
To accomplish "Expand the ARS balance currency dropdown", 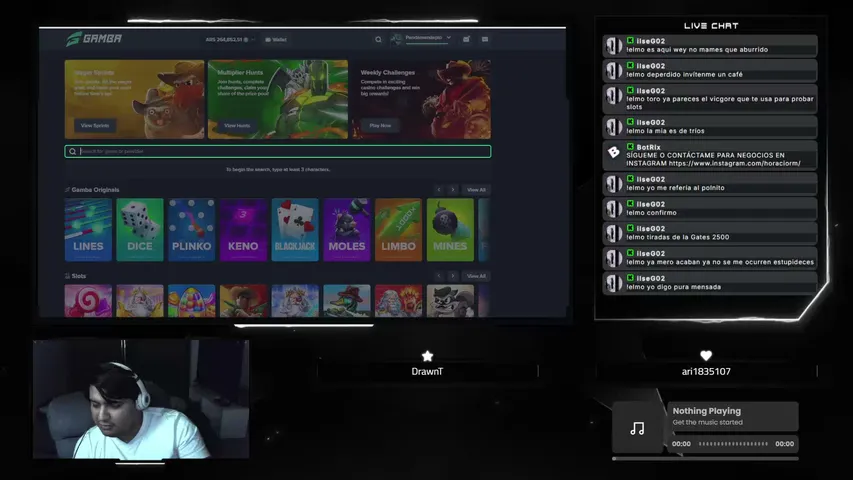I will tap(253, 40).
